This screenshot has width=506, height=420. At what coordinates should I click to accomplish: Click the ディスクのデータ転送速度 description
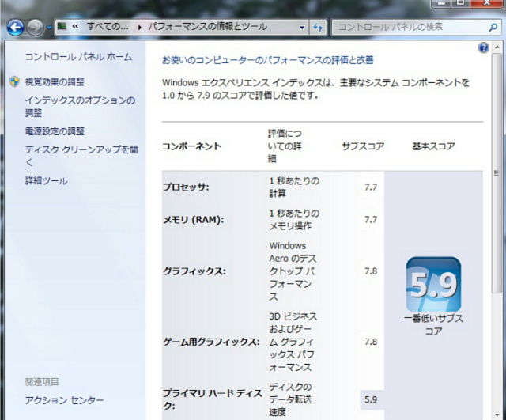tap(290, 399)
